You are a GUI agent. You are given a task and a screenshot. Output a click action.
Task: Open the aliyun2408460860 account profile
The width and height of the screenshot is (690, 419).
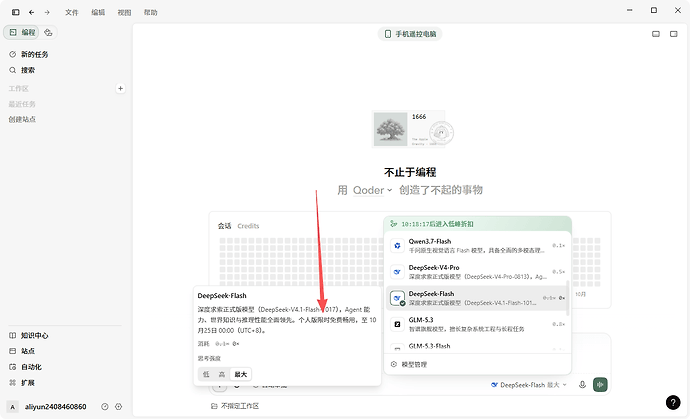point(48,407)
